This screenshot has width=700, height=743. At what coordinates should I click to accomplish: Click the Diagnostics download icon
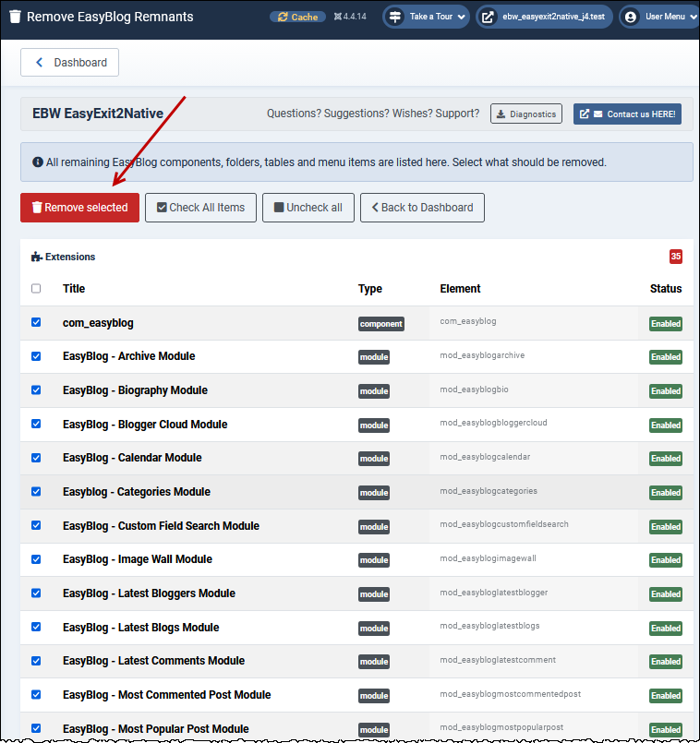tap(501, 114)
